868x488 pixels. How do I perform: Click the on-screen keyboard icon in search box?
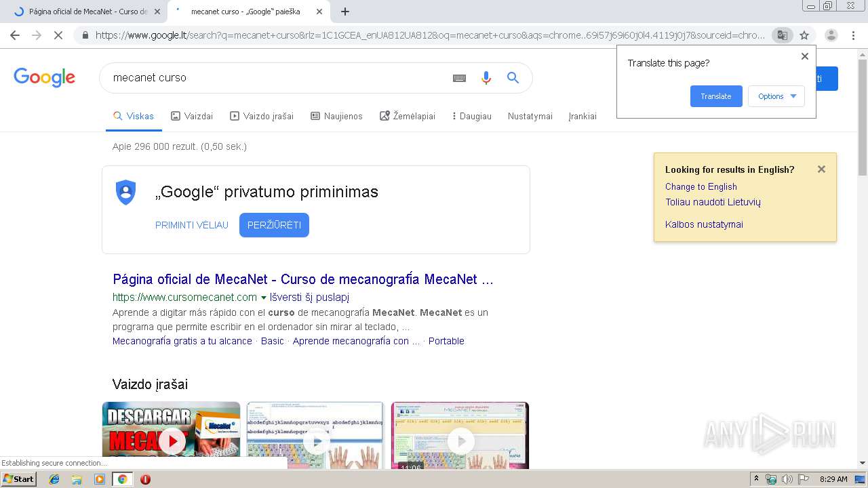459,78
